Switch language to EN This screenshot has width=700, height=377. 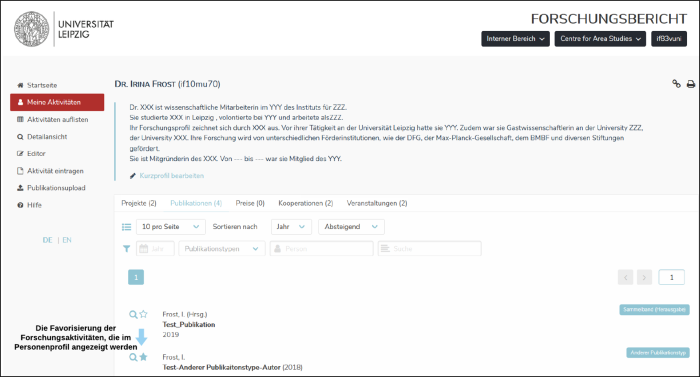[x=67, y=240]
